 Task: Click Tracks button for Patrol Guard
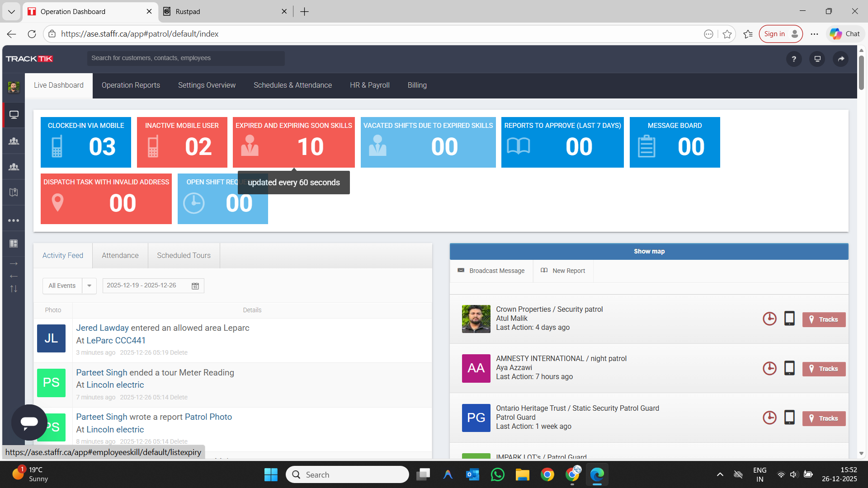[x=824, y=418]
